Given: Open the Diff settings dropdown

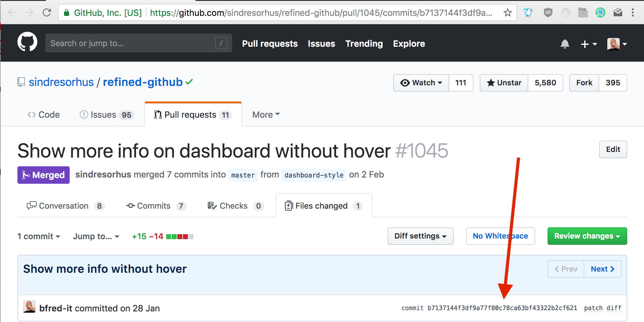Looking at the screenshot, I should tap(420, 236).
